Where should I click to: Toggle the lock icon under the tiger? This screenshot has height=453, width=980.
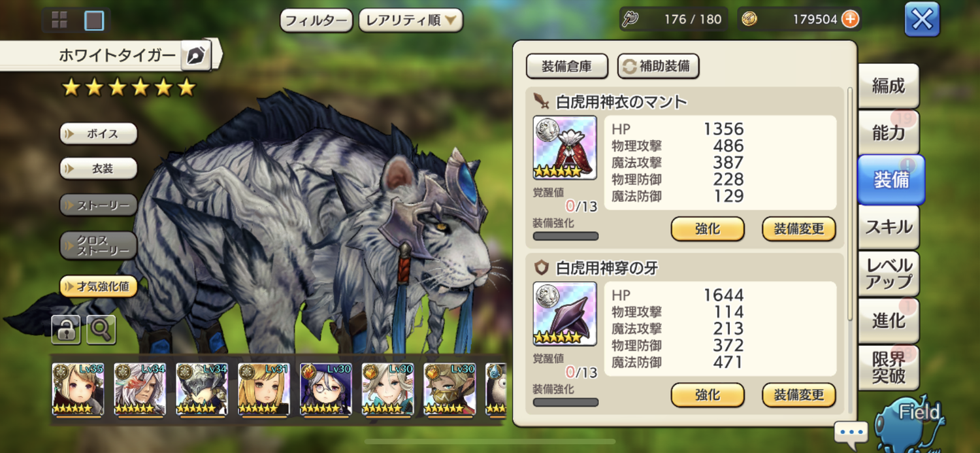66,329
